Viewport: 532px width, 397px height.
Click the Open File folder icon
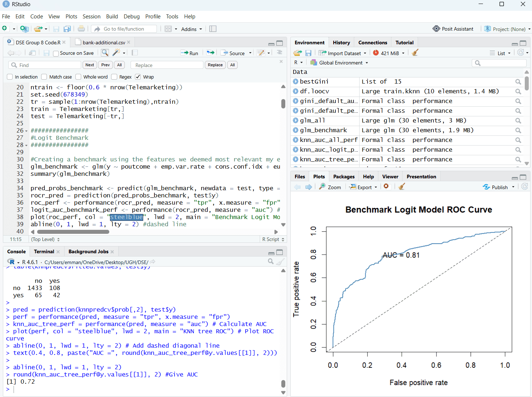click(x=38, y=29)
